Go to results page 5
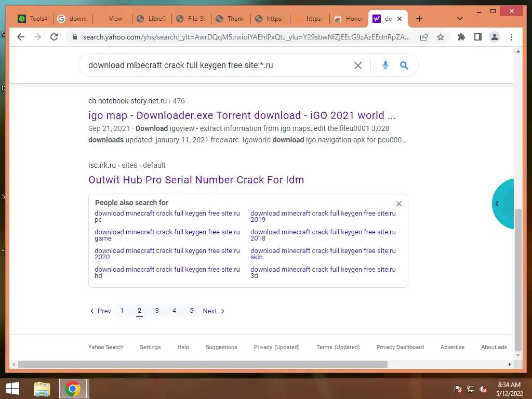 point(192,311)
